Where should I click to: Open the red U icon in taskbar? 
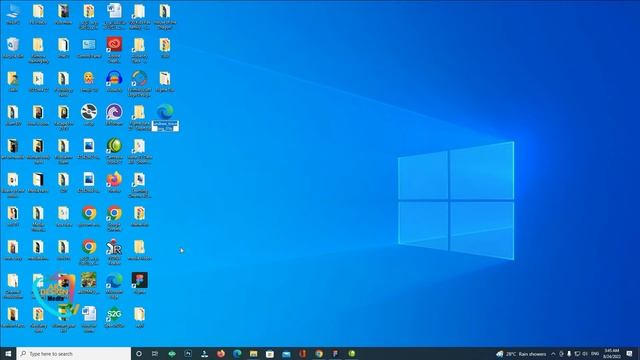click(302, 353)
